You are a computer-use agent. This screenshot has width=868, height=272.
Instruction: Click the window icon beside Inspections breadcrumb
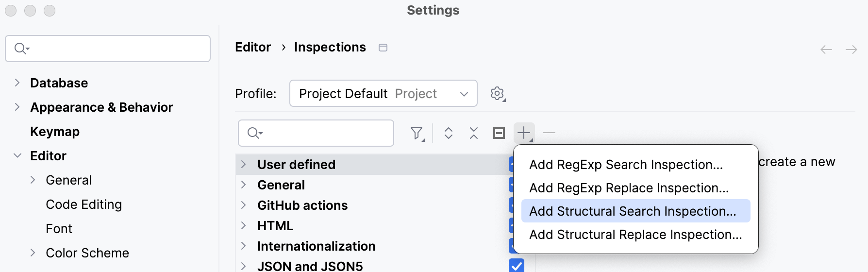tap(383, 48)
